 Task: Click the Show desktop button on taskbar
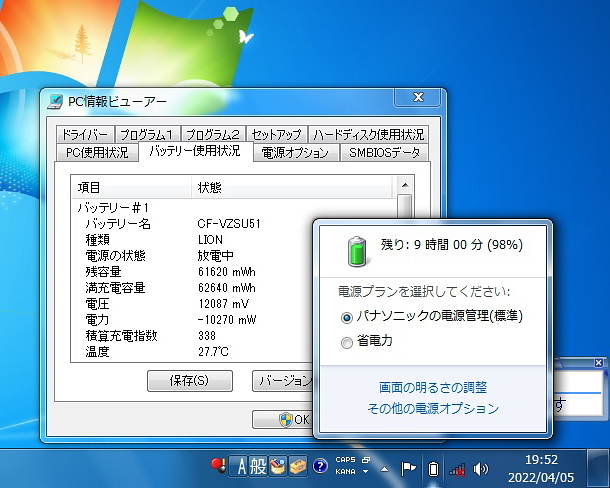pos(598,468)
